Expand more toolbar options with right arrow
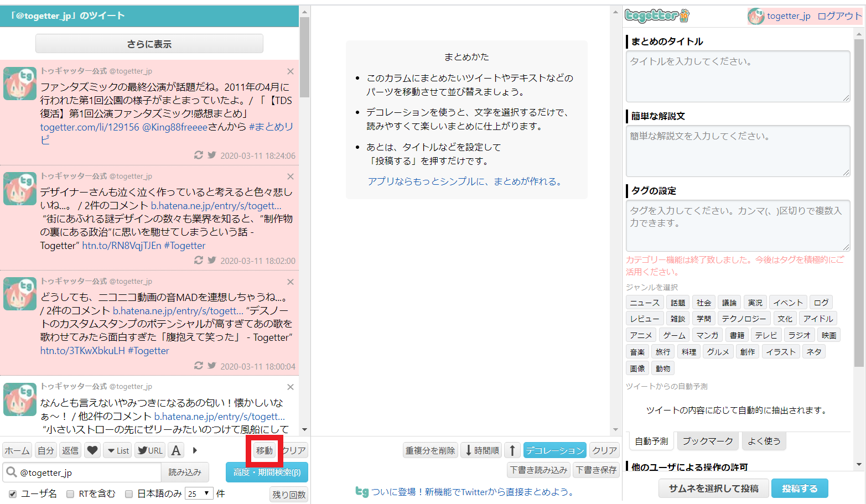Screen dimensions: 866x504 195,450
